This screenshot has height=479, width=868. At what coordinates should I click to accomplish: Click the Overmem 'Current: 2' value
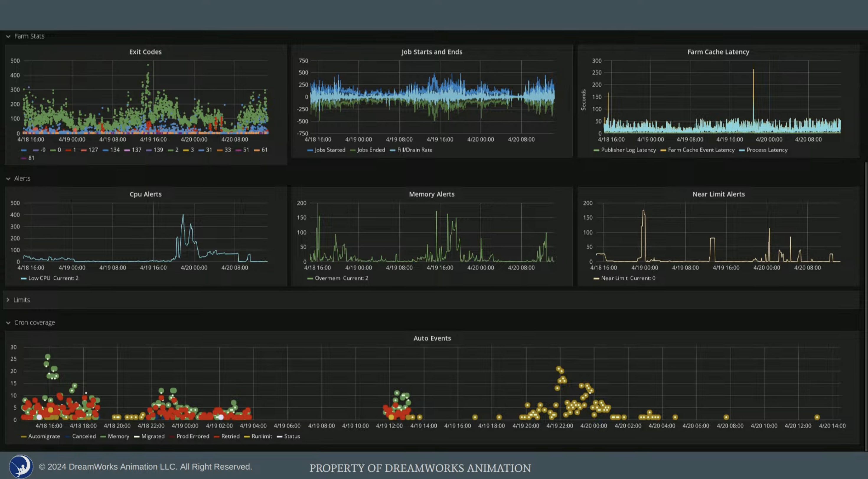tap(355, 278)
